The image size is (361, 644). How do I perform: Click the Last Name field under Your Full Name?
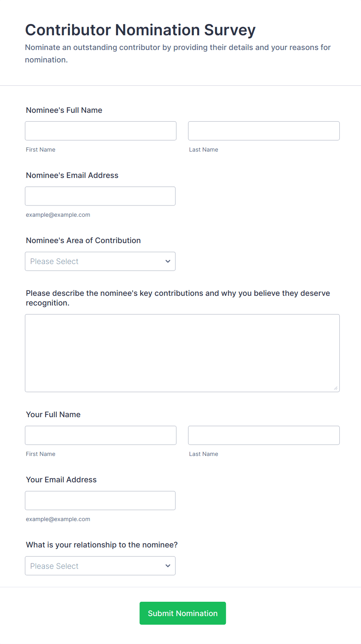(x=264, y=435)
